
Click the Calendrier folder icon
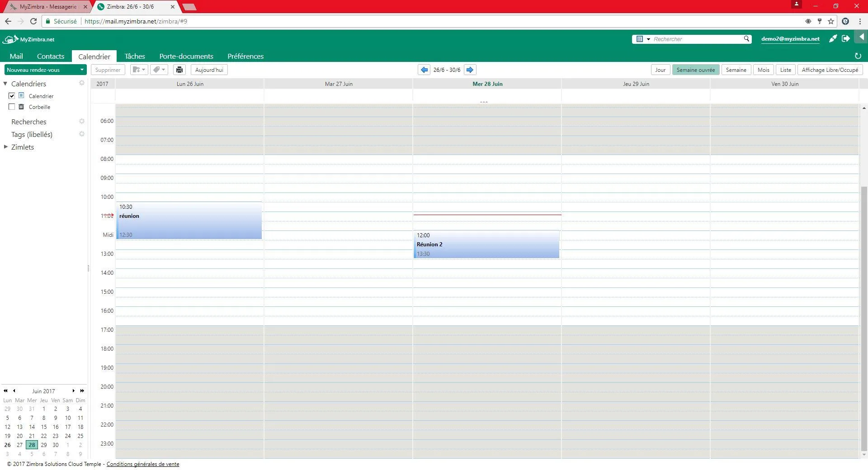pos(21,96)
